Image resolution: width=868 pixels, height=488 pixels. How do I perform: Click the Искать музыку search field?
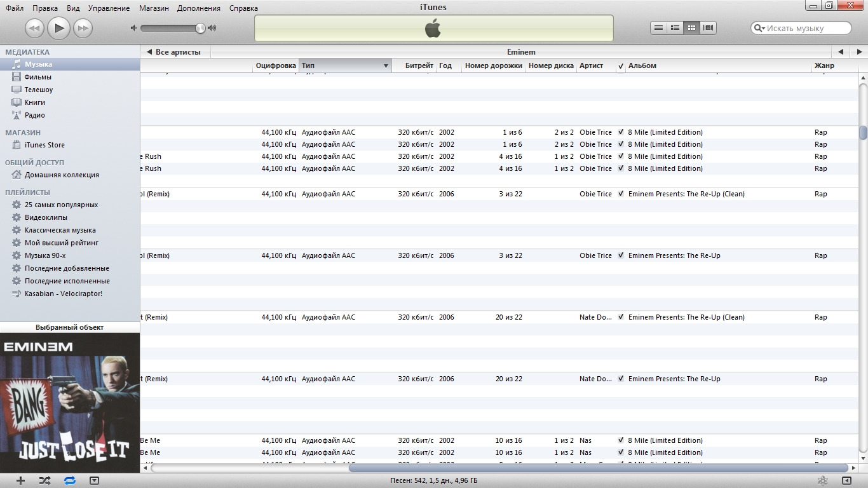801,28
